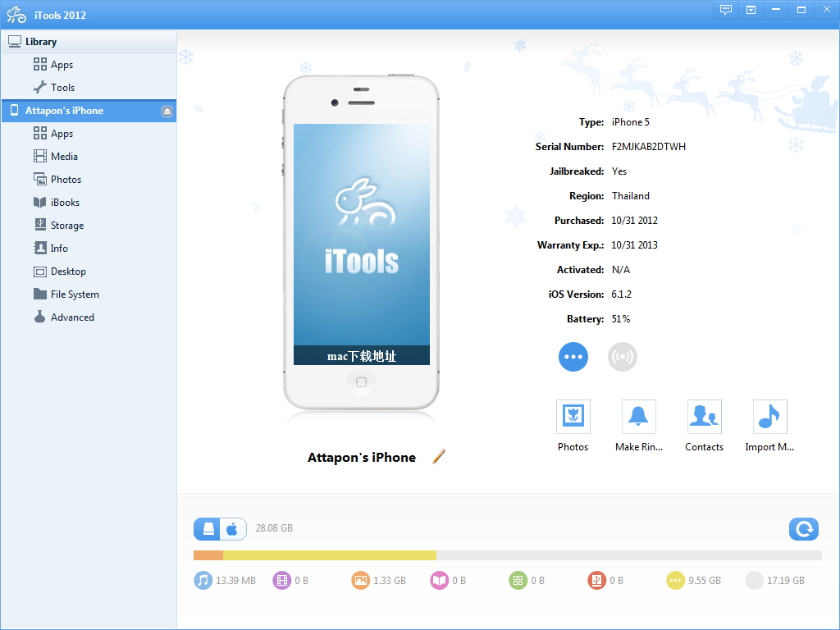Open the title bar dropdown menu icon
This screenshot has height=630, width=840.
click(x=751, y=10)
